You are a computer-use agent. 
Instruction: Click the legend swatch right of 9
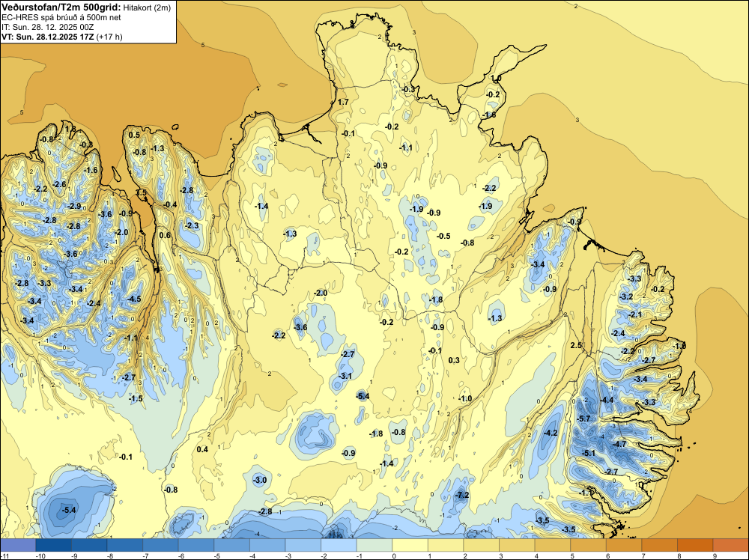(x=731, y=545)
